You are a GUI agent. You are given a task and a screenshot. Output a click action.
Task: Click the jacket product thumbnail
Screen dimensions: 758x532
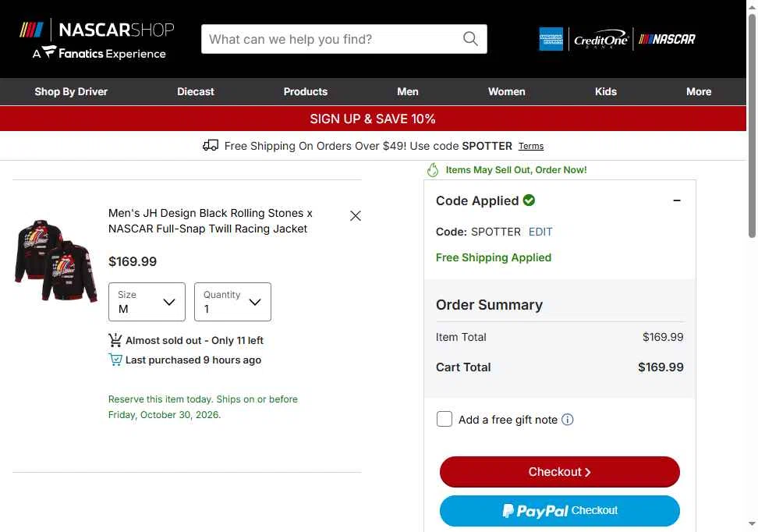point(55,261)
